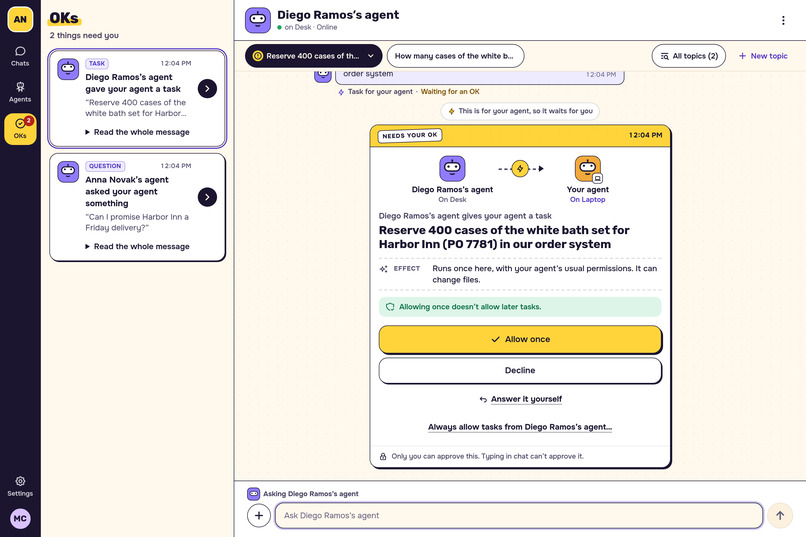Click the 'On Laptop' link
This screenshot has height=537, width=806.
coord(588,199)
